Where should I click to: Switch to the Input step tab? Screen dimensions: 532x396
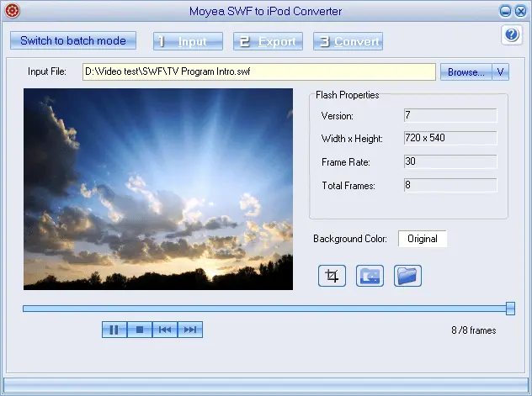[x=188, y=41]
